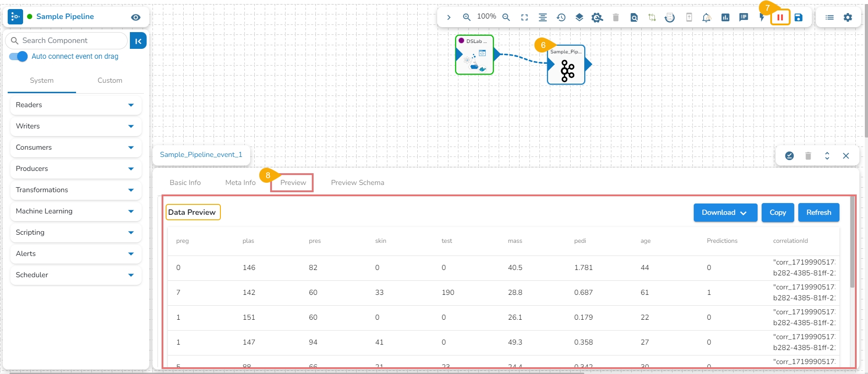Open the Download dropdown button
The image size is (868, 374).
click(x=725, y=213)
